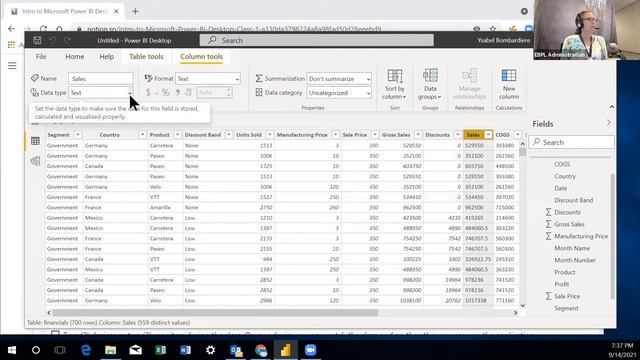640x360 pixels.
Task: Click the Name field containing Sales
Action: coord(101,78)
